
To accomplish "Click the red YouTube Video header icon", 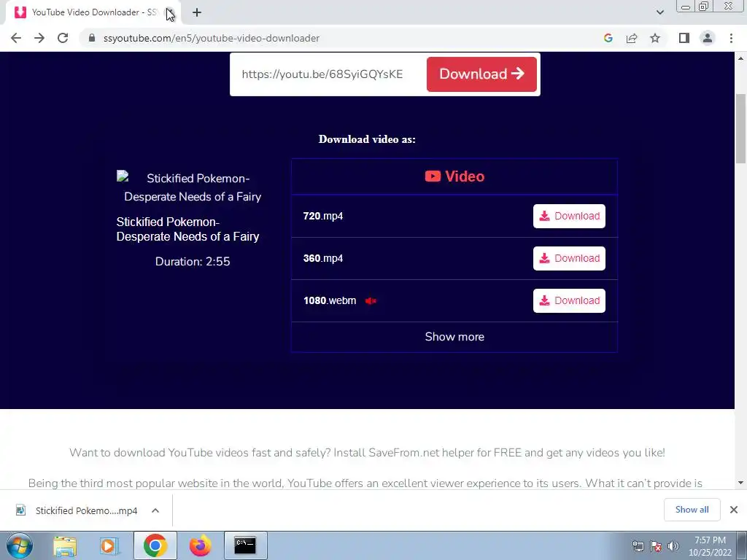I will click(x=433, y=176).
